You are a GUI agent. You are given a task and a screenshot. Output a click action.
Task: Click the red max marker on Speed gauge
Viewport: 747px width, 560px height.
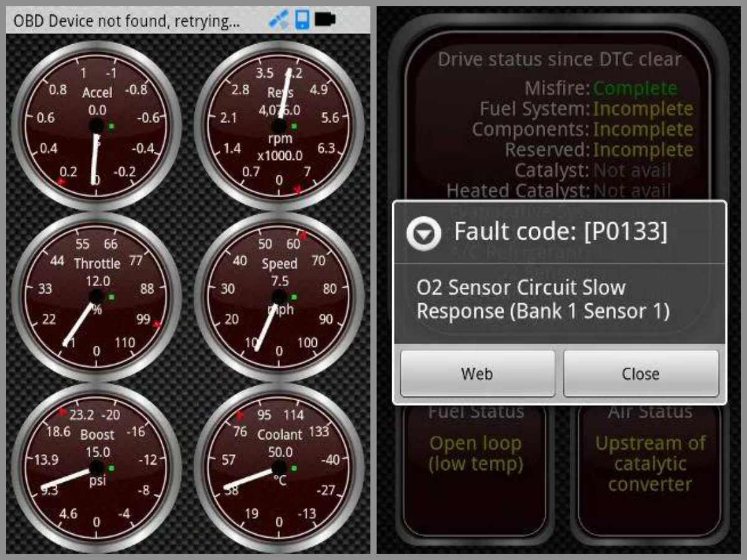tap(304, 235)
